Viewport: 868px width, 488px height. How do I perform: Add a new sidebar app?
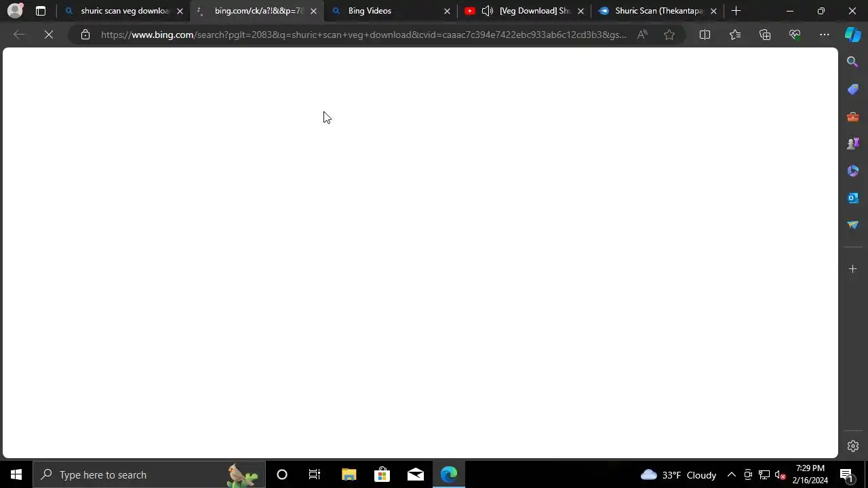853,269
